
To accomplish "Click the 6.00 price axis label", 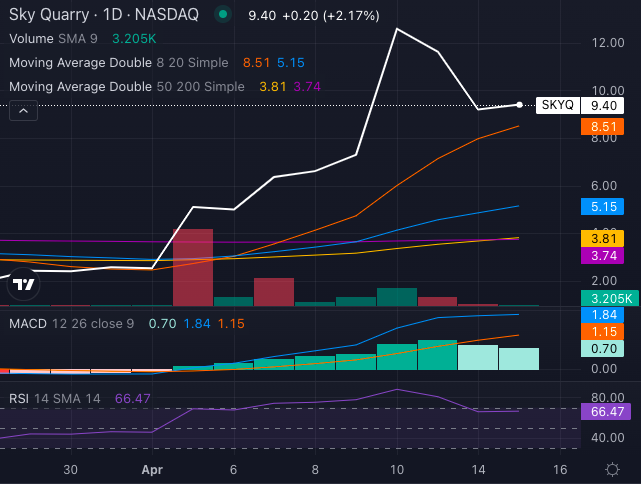I will coord(604,186).
